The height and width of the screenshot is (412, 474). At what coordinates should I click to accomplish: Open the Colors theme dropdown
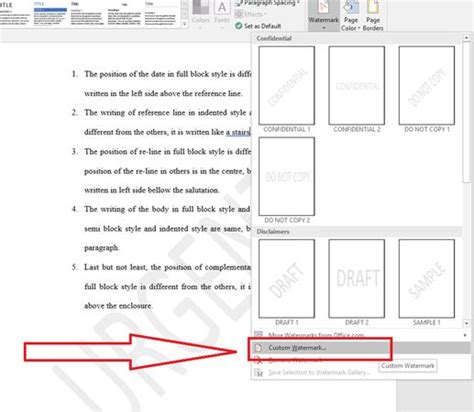click(x=200, y=15)
